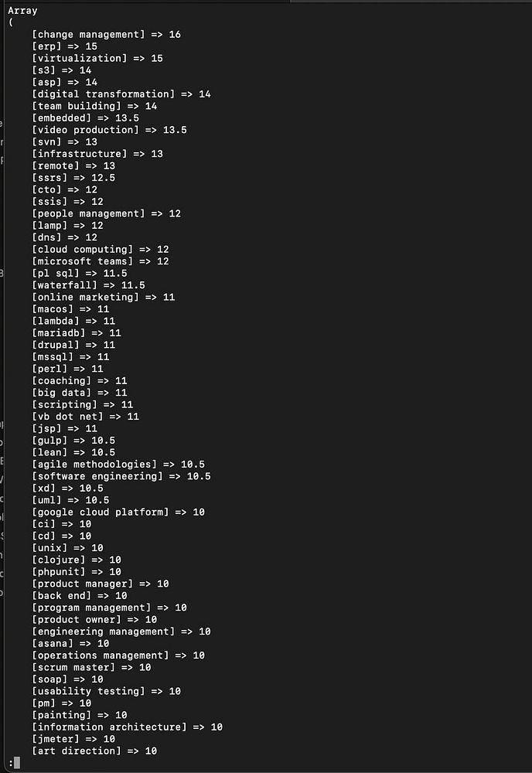
Task: Click the 'software engineering' line
Action: point(121,476)
